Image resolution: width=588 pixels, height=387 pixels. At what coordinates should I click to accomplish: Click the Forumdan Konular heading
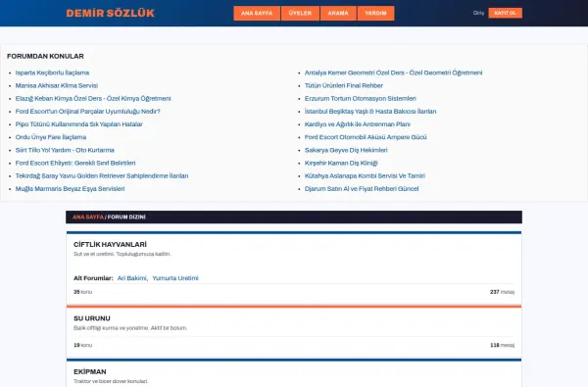pos(45,56)
